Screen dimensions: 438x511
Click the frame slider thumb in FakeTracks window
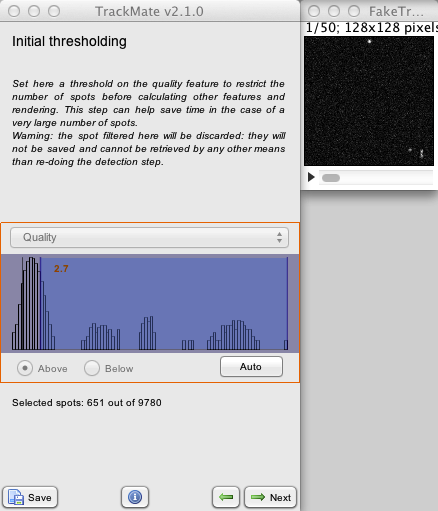coord(331,178)
